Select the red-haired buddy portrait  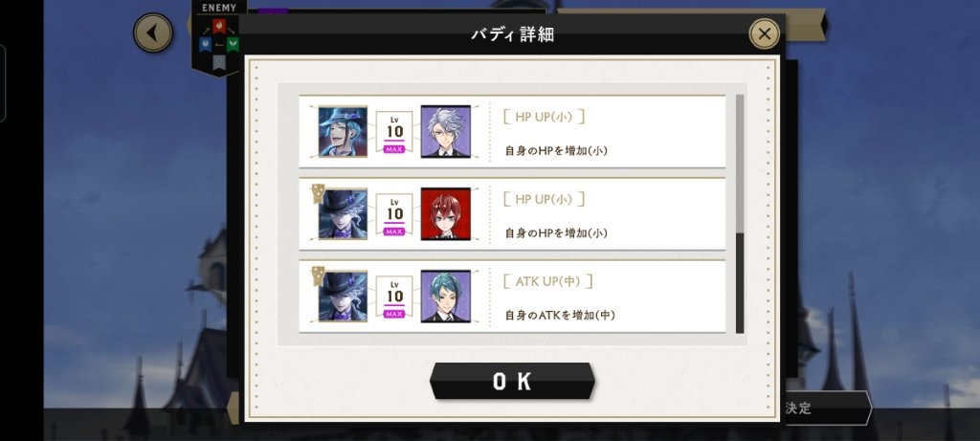[x=446, y=213]
